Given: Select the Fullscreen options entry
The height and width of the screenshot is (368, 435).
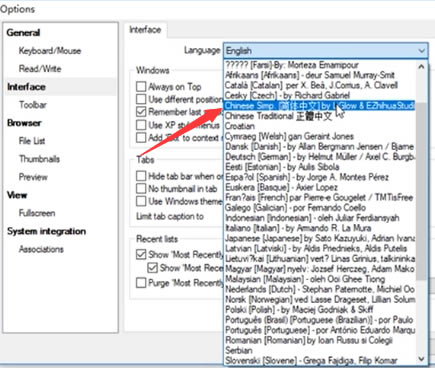Looking at the screenshot, I should pos(37,213).
